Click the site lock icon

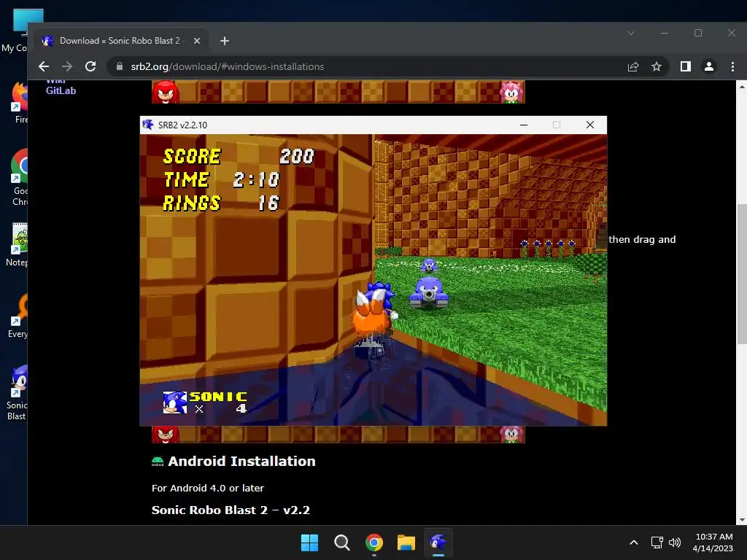[x=120, y=66]
